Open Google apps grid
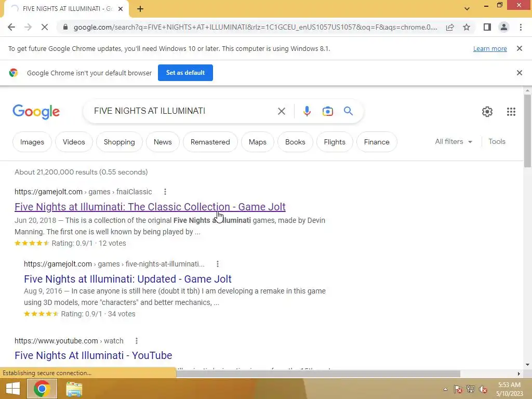532x399 pixels. point(511,112)
